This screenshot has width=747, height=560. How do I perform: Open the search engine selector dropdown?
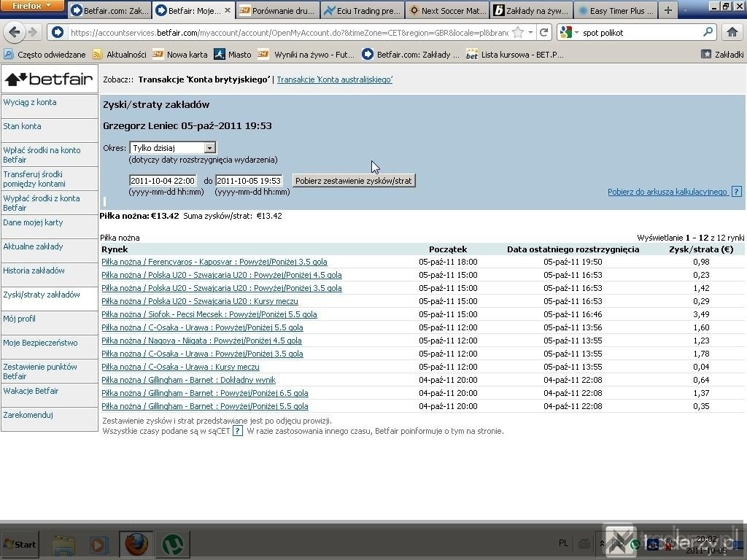click(569, 32)
